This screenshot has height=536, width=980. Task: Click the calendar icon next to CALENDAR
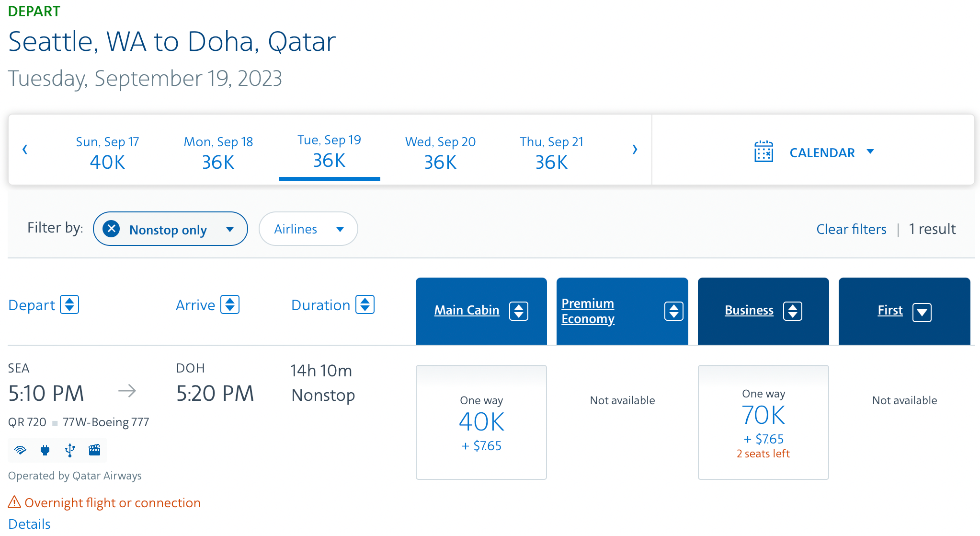[x=763, y=151]
